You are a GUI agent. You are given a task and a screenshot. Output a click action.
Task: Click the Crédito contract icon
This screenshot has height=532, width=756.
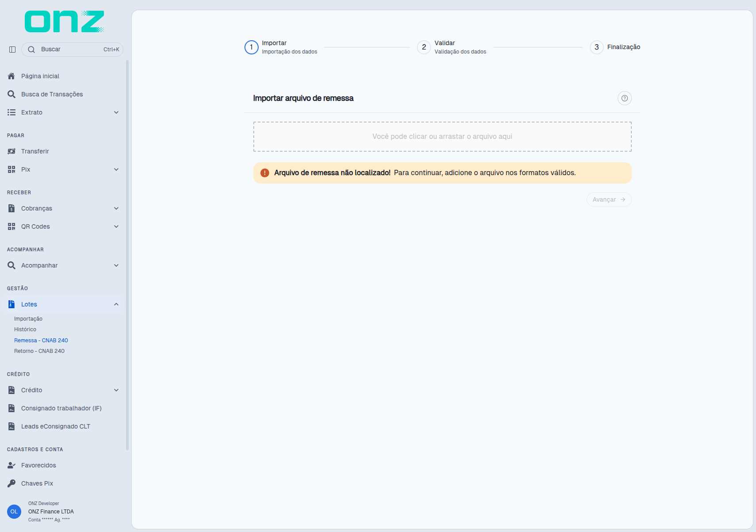point(11,390)
